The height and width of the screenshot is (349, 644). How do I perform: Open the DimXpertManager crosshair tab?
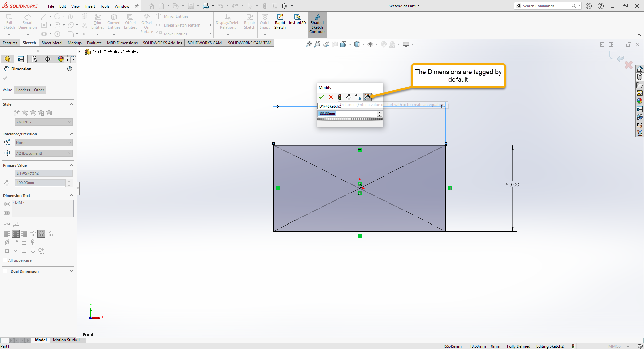(x=48, y=59)
